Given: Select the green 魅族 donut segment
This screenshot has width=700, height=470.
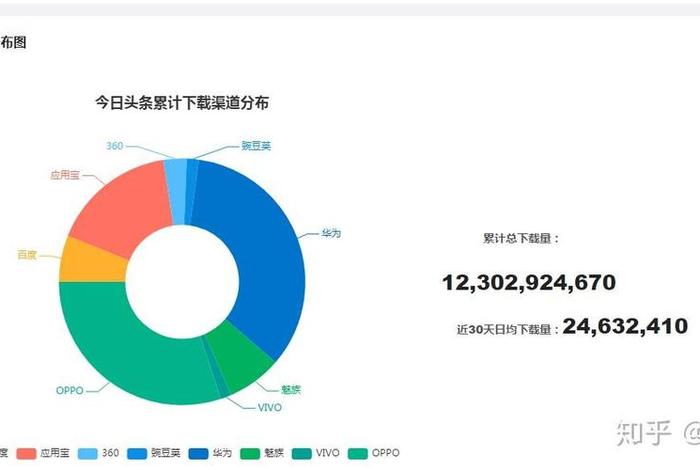Looking at the screenshot, I should coord(243,357).
